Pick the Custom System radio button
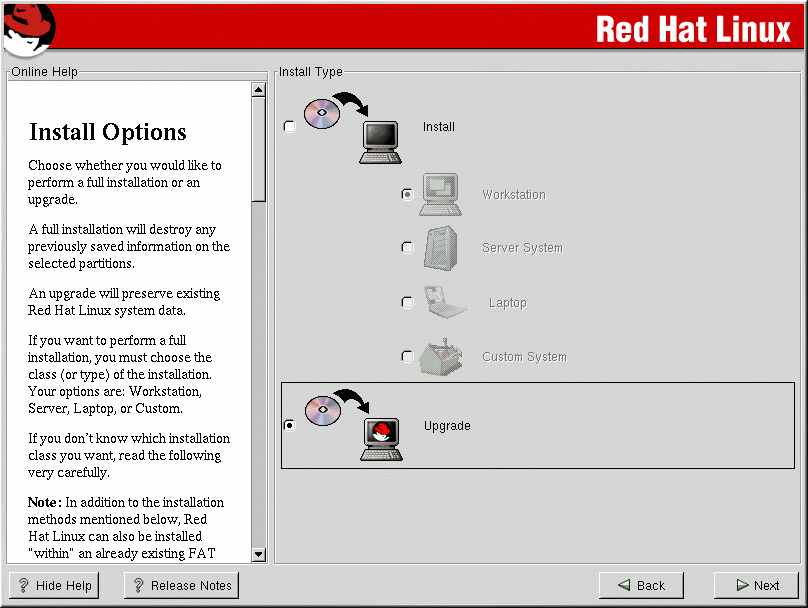The image size is (808, 608). click(407, 356)
